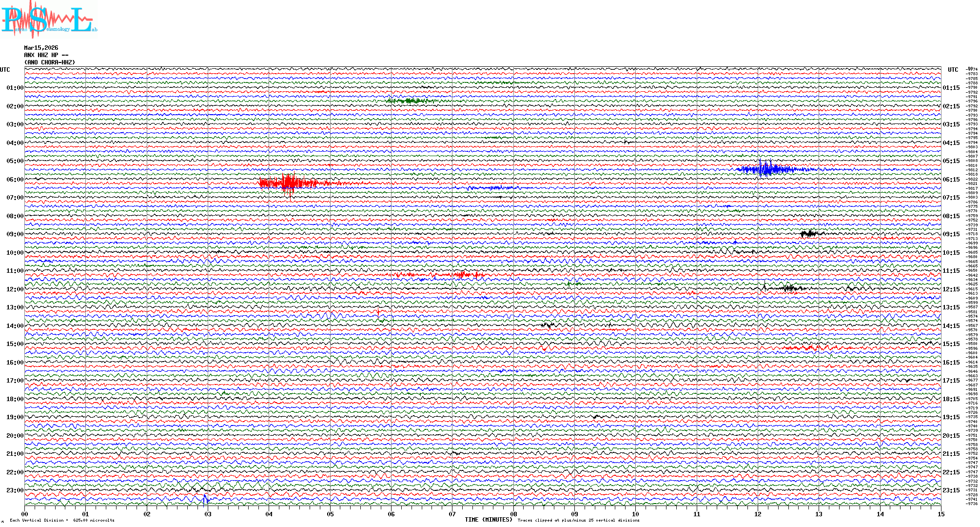Select the 06:00 hour label on left
The height and width of the screenshot is (527, 980).
[15, 180]
